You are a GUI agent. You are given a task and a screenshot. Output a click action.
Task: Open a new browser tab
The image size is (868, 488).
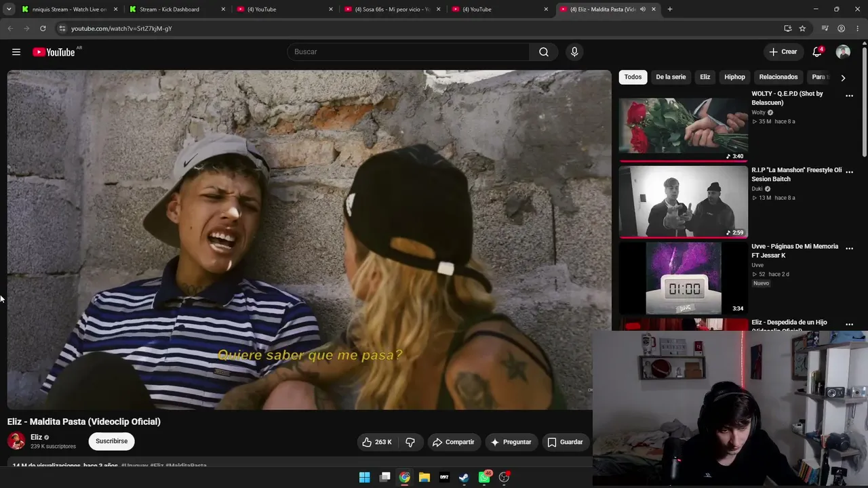coord(670,9)
